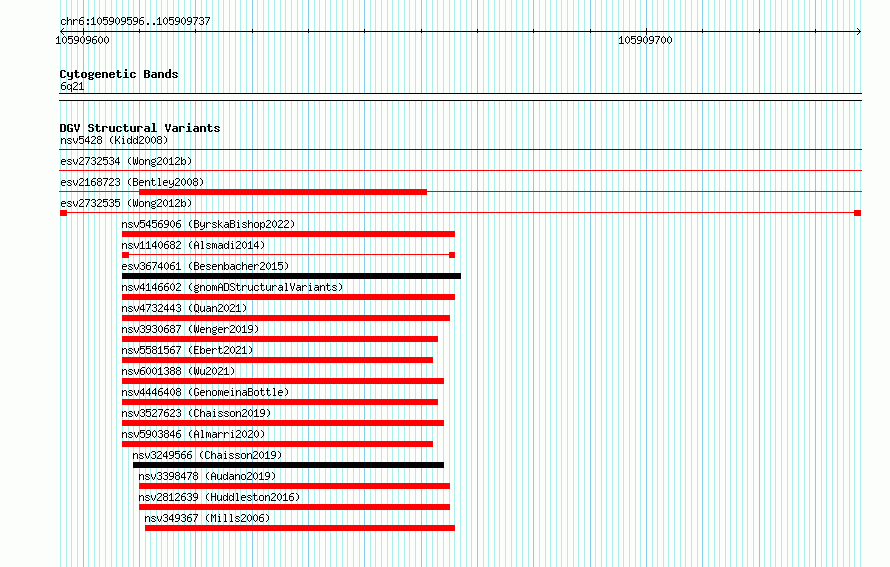Click the nsv5428 (Kidd2008) variant label
890x567 pixels.
pos(114,140)
